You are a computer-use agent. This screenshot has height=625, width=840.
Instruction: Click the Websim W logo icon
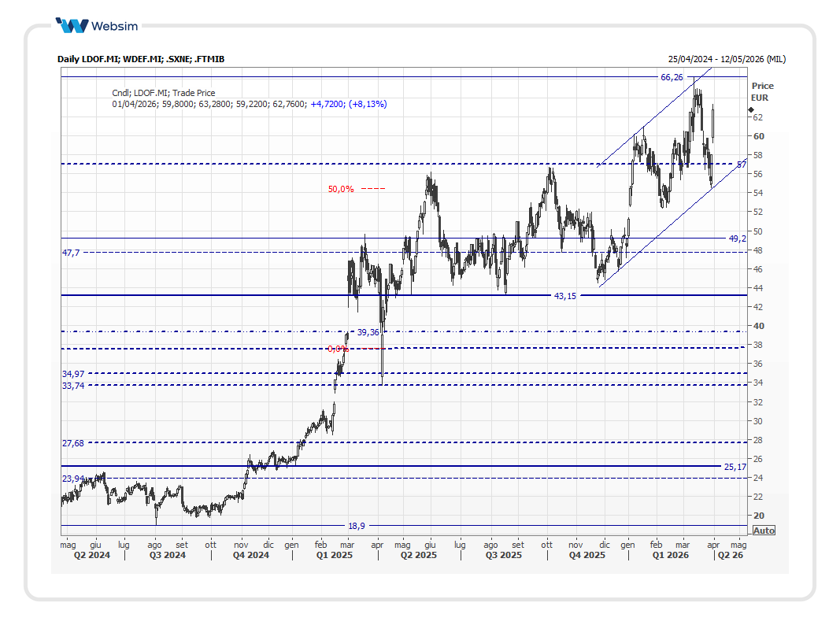click(x=72, y=26)
